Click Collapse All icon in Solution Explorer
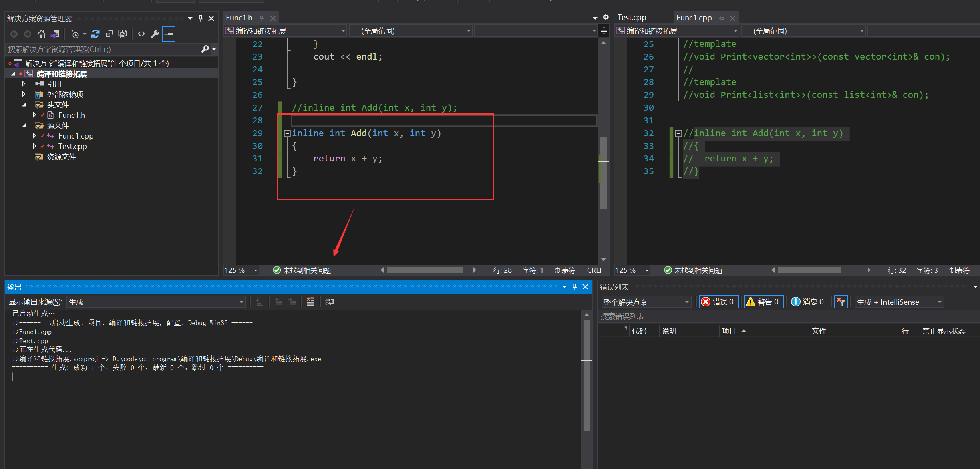The width and height of the screenshot is (980, 469). click(109, 34)
